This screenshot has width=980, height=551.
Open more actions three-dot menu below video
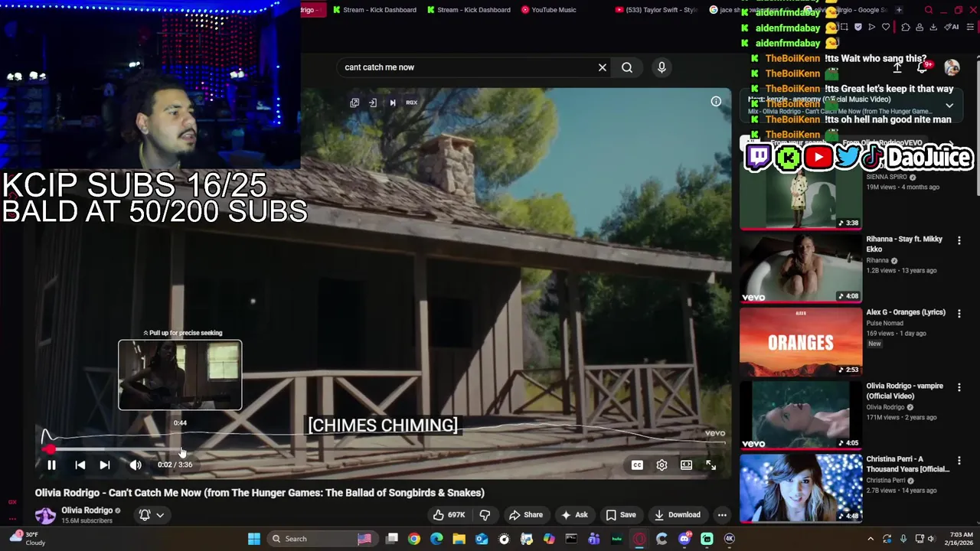click(x=722, y=515)
